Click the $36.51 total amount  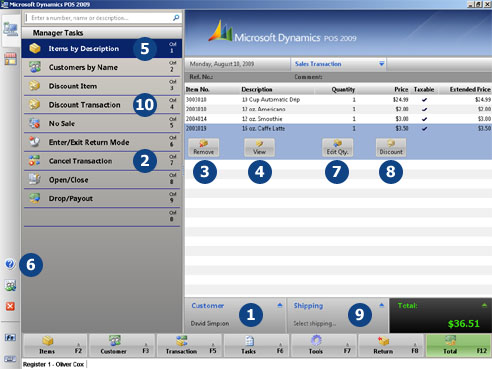464,324
